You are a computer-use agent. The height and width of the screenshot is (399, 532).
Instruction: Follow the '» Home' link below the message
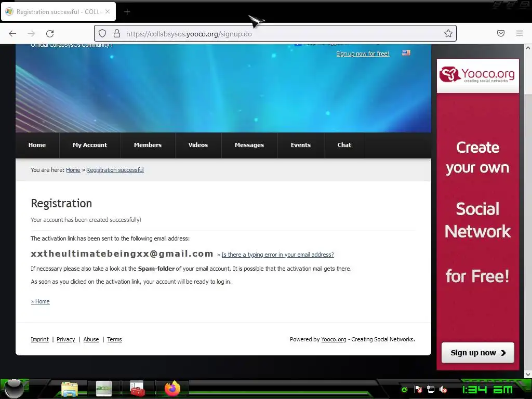click(41, 301)
